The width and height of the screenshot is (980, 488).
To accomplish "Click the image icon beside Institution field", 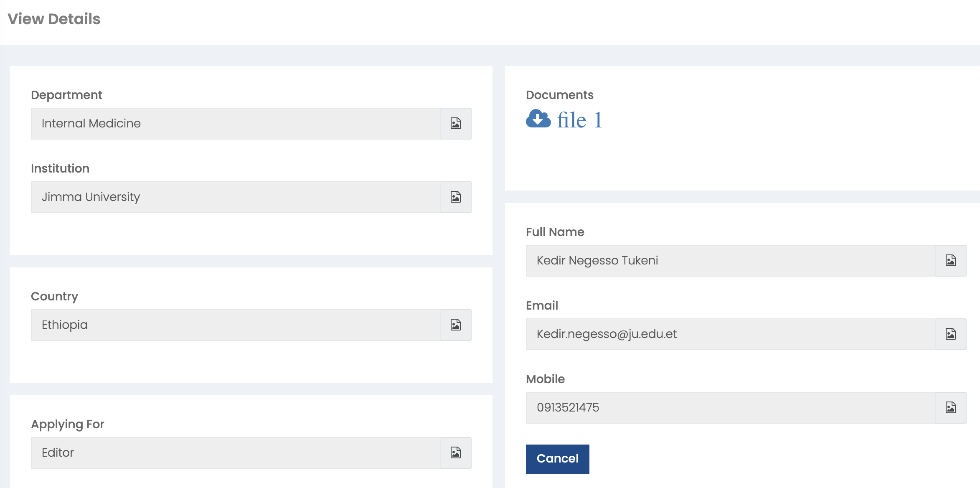I will click(x=455, y=197).
